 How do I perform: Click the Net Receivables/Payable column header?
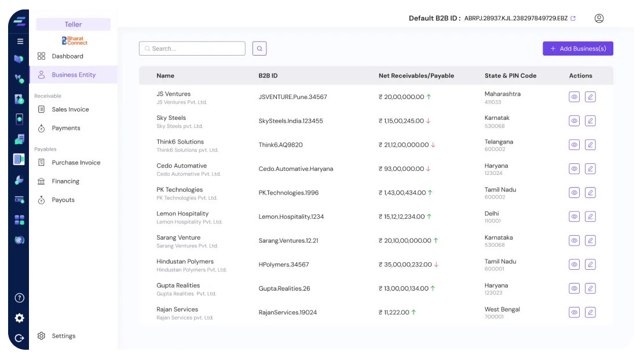(416, 76)
